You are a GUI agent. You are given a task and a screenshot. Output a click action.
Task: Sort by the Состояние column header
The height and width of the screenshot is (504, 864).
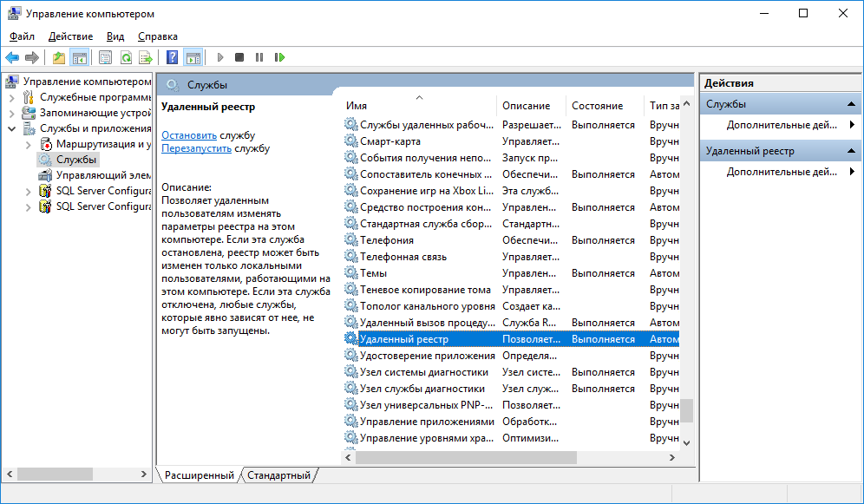pos(605,105)
